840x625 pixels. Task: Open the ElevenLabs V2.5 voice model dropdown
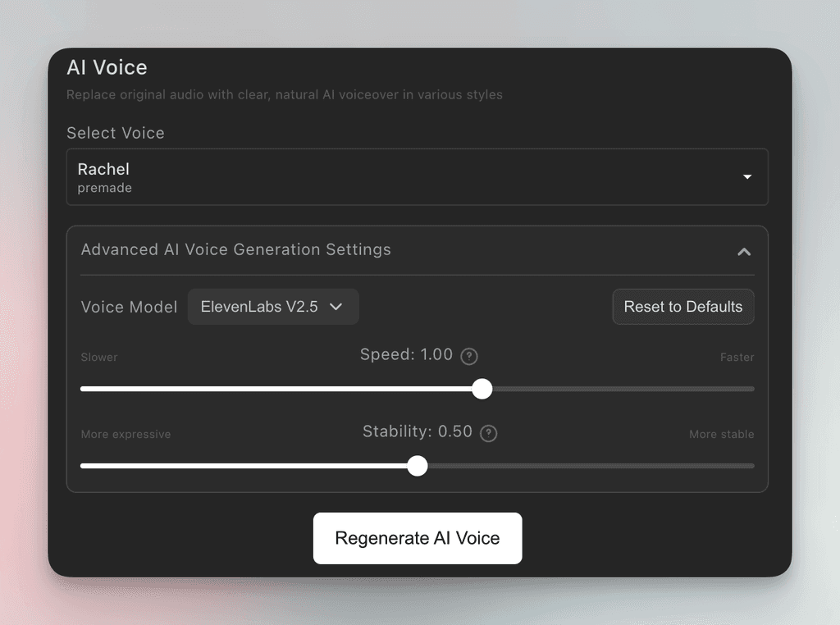[273, 307]
